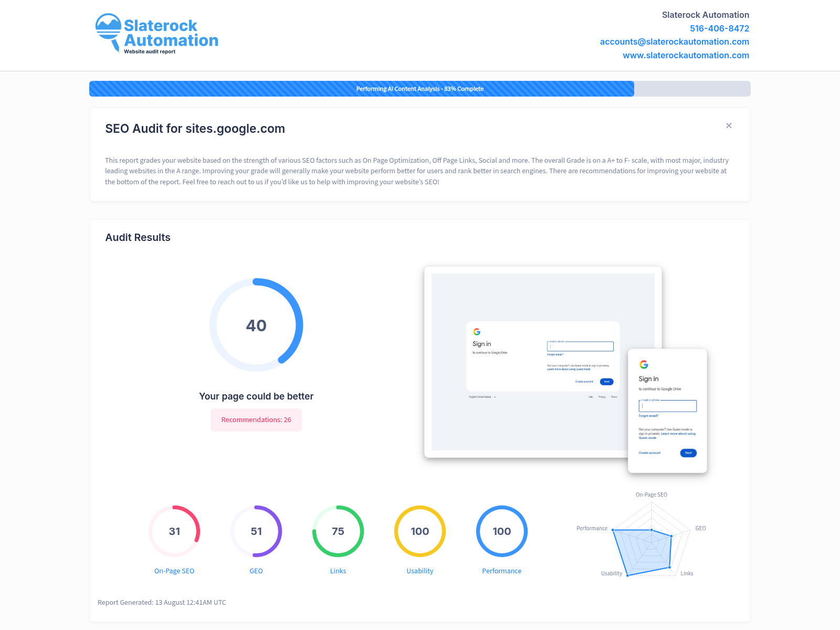The image size is (840, 630).
Task: Open the Usability section link
Action: (x=420, y=571)
